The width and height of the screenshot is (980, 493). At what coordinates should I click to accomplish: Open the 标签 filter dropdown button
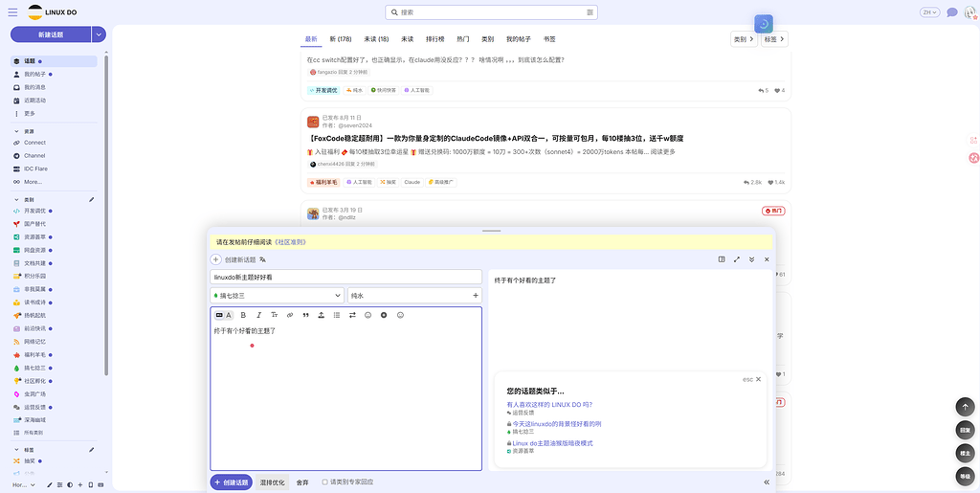coord(774,38)
